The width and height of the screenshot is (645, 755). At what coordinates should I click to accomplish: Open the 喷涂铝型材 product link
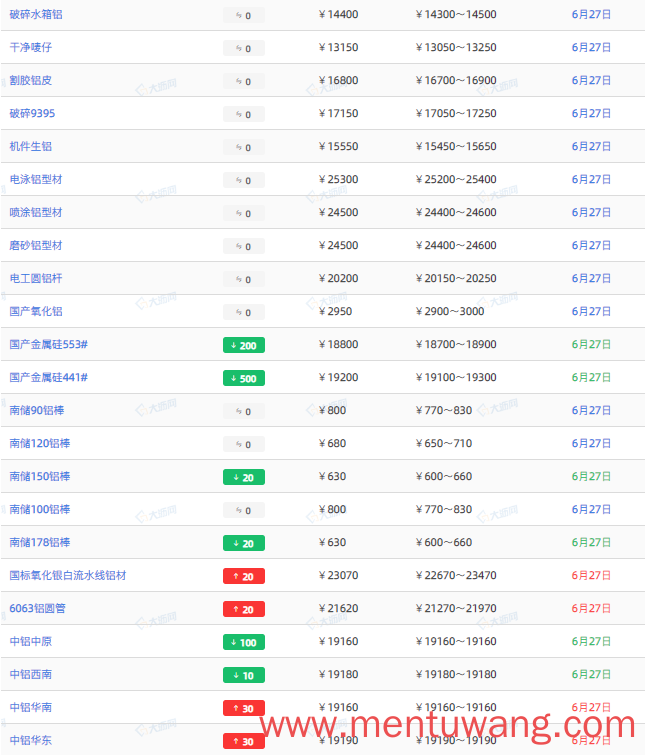[x=36, y=212]
